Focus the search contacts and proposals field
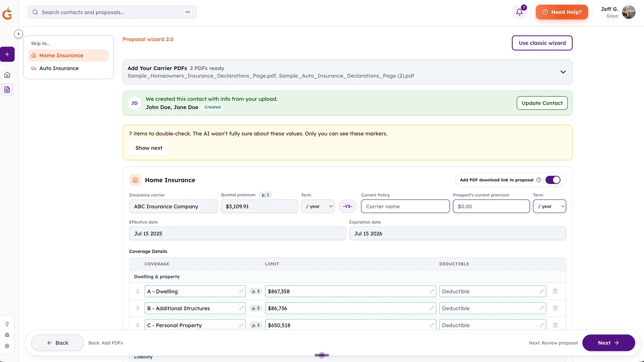The image size is (644, 362). 112,12
